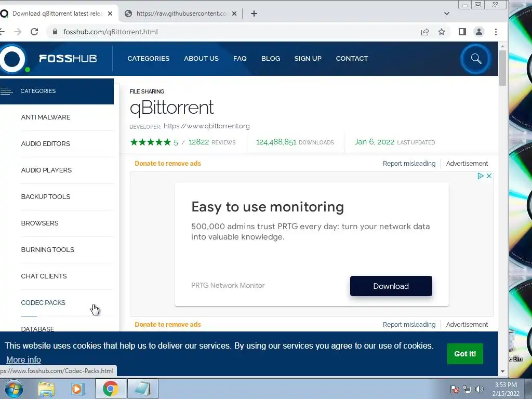This screenshot has width=532, height=399.
Task: Click the AdChoices triangle icon
Action: click(x=481, y=176)
